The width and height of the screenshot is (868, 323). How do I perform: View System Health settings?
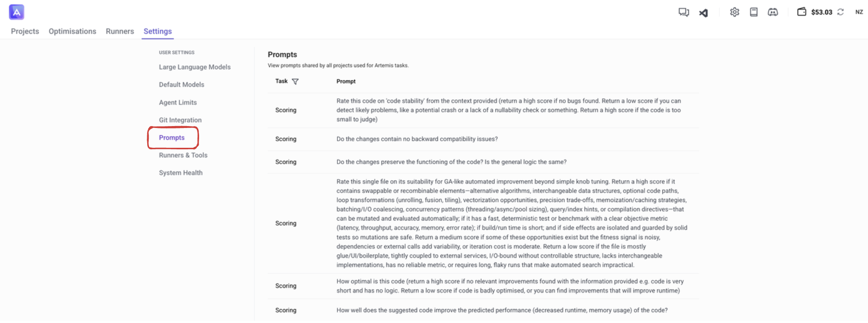(x=180, y=173)
